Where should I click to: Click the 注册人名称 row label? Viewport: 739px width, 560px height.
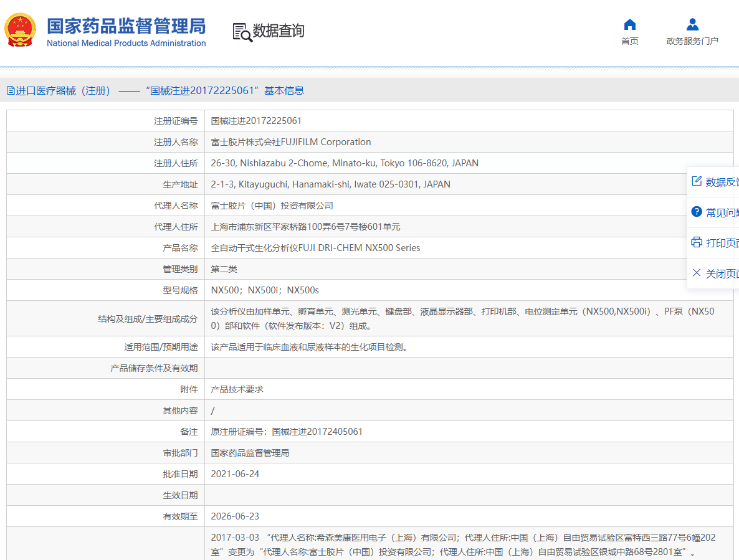tap(176, 142)
